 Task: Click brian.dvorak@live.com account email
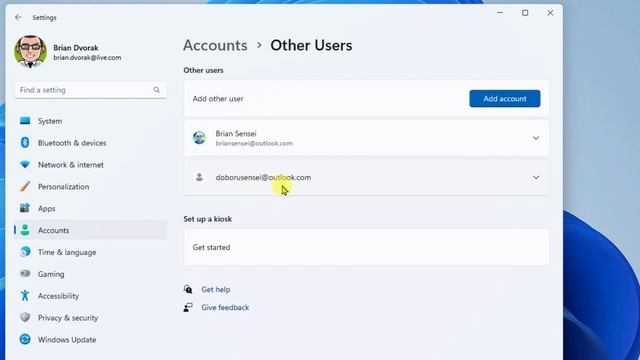click(x=87, y=58)
